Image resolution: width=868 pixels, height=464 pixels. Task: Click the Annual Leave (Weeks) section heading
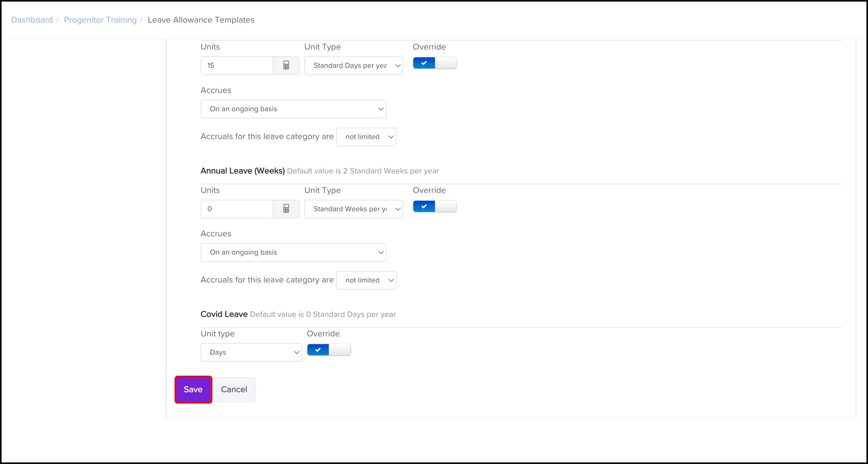click(243, 171)
